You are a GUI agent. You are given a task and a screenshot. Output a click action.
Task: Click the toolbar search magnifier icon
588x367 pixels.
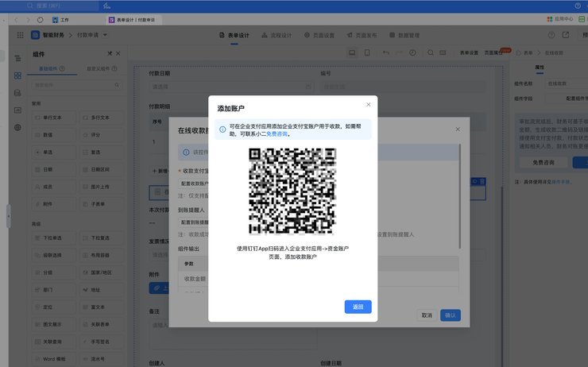431,53
